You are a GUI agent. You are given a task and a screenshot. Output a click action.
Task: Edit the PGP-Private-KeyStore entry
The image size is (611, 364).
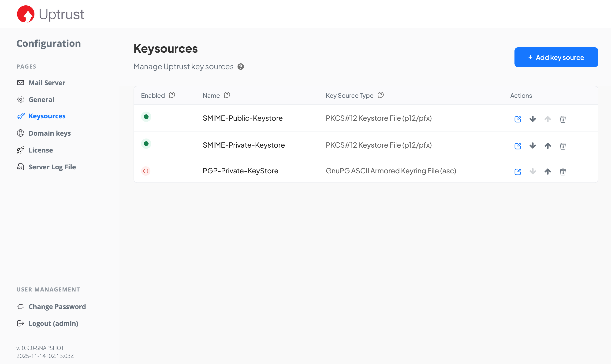tap(518, 172)
